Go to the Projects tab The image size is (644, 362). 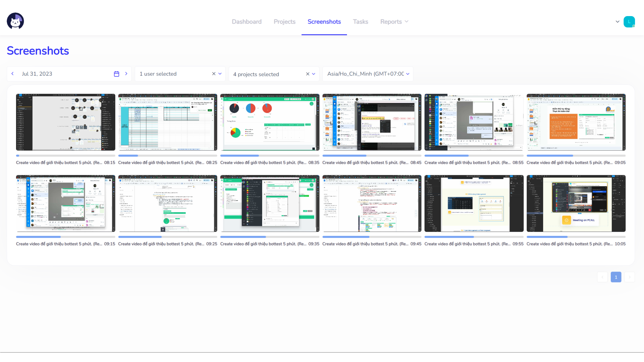284,21
